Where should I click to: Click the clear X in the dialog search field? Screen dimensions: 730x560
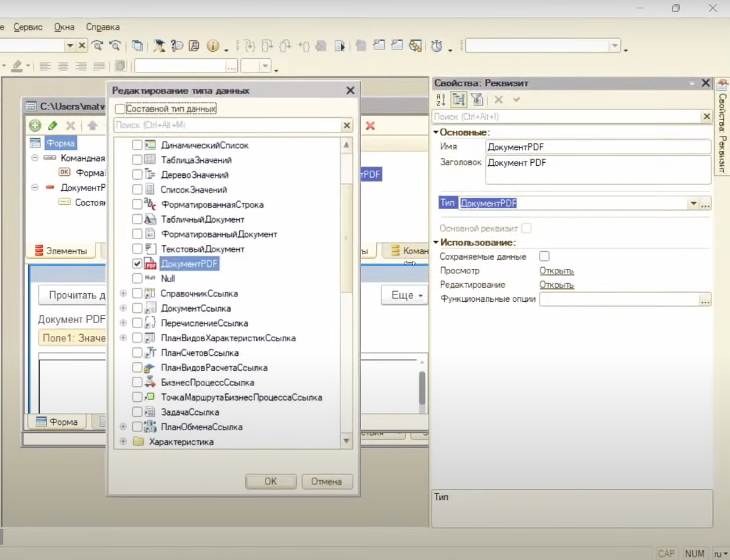click(347, 125)
